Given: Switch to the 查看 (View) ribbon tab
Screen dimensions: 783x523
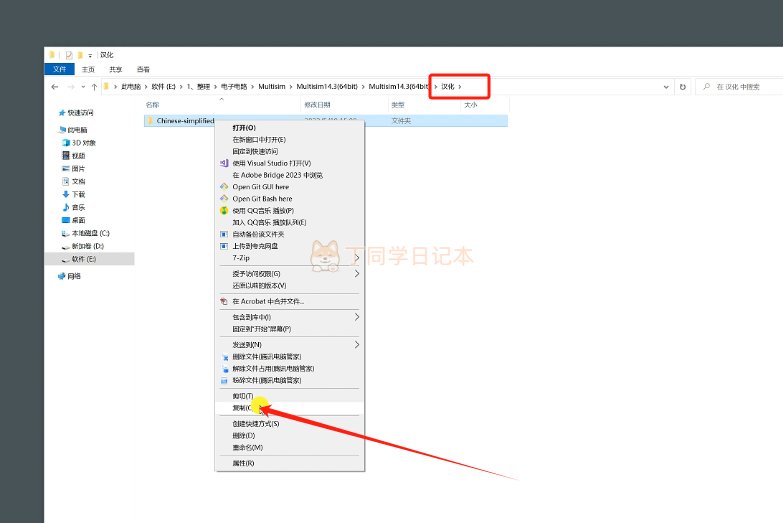Looking at the screenshot, I should pyautogui.click(x=143, y=69).
